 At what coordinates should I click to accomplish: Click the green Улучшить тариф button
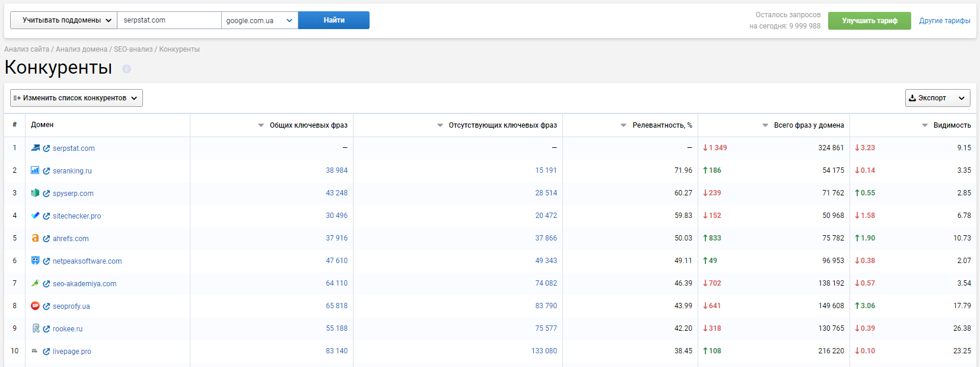click(x=870, y=21)
